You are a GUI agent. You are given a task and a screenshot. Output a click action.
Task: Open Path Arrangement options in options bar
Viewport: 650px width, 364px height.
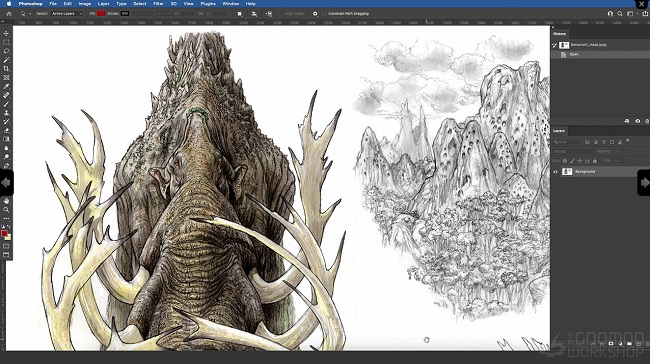(x=269, y=14)
